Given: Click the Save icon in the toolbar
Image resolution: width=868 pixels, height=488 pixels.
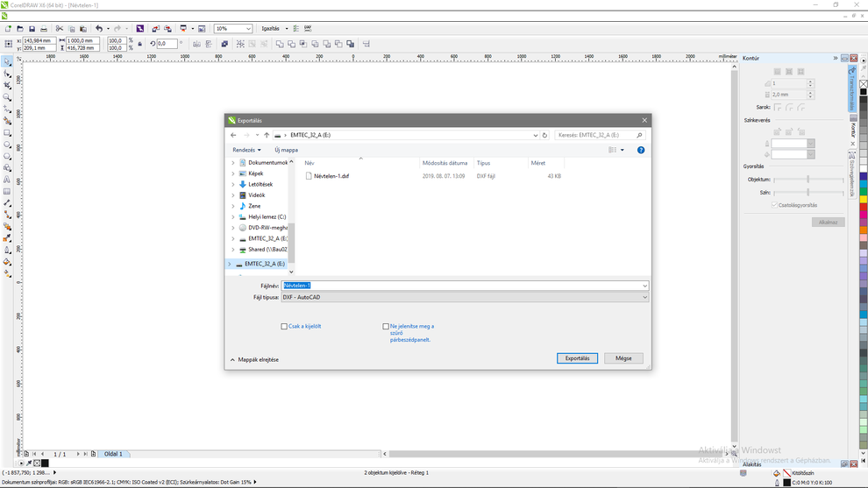Looking at the screenshot, I should click(x=32, y=29).
